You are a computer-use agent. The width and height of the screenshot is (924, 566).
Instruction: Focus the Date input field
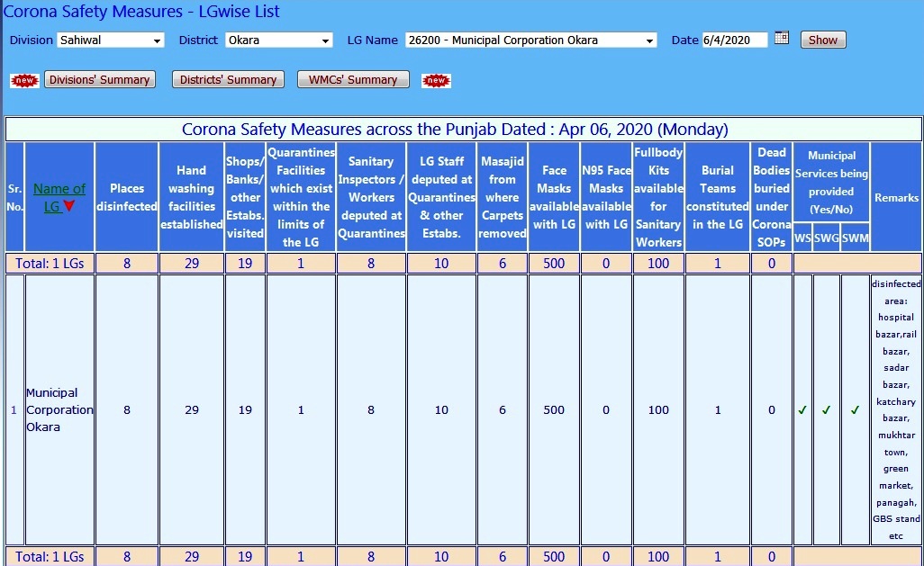coord(735,40)
